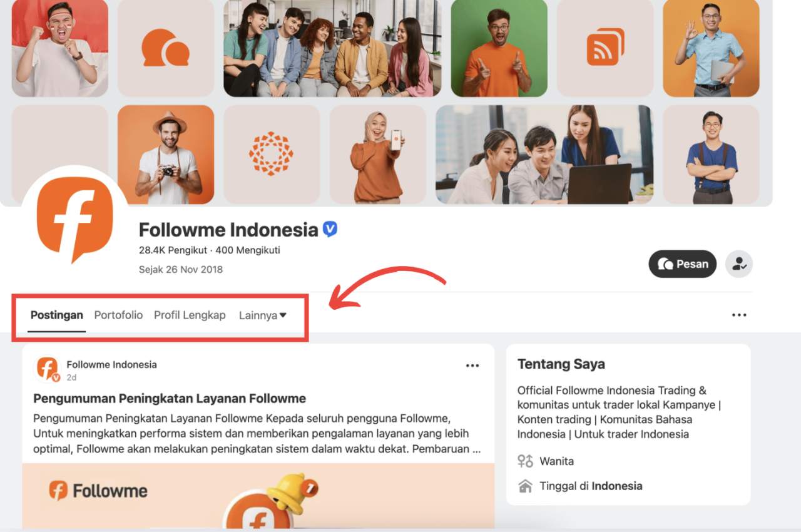Open the Lainnya dropdown menu

[x=262, y=315]
